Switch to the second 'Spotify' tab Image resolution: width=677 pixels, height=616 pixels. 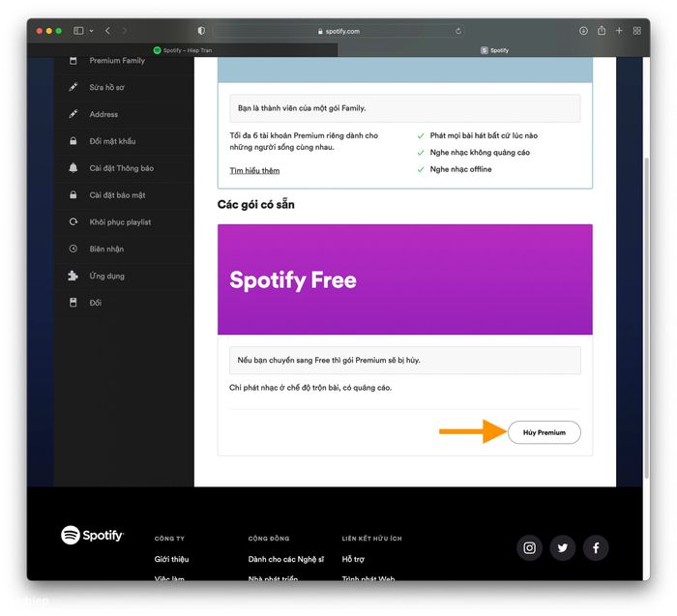[494, 50]
